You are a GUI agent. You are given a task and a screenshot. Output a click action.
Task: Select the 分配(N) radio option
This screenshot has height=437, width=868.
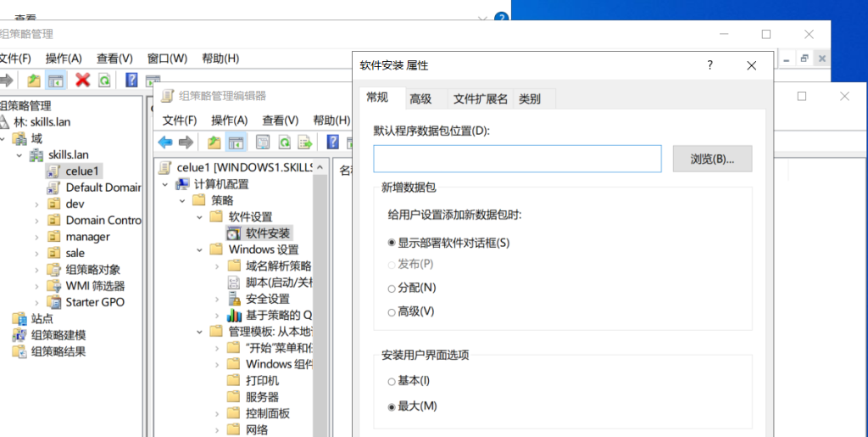pyautogui.click(x=391, y=288)
